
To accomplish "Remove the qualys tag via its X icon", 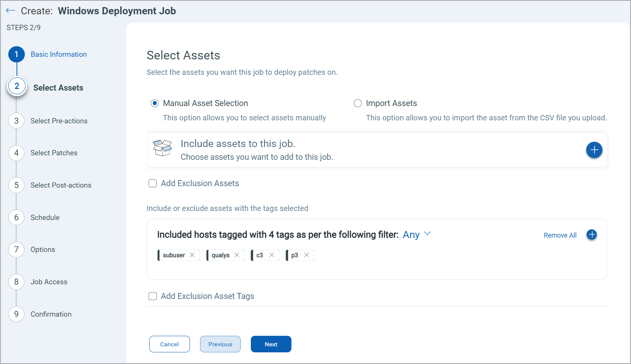I will [x=237, y=255].
